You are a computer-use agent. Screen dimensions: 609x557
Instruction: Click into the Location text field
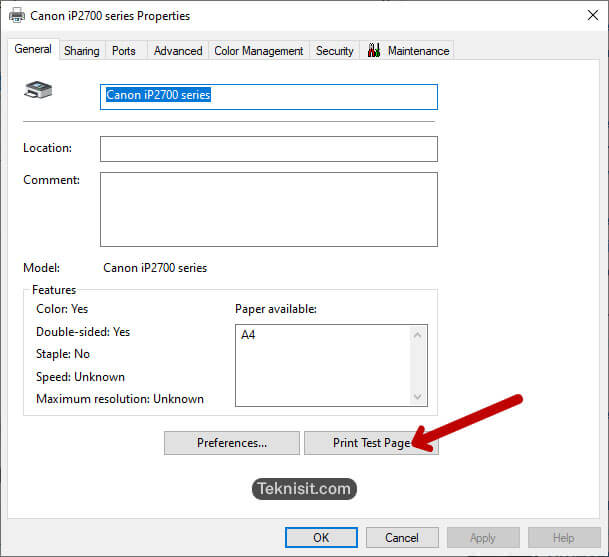269,149
